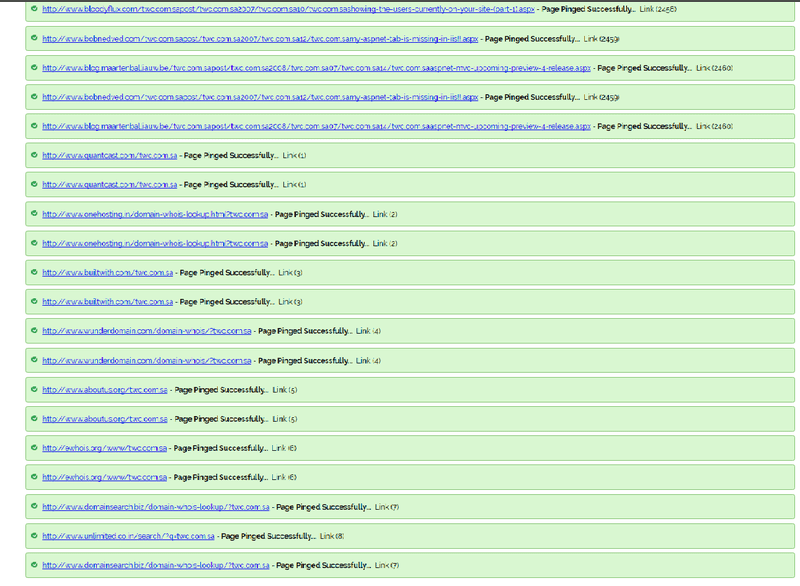Select the 'Link (8)' text

(x=332, y=536)
